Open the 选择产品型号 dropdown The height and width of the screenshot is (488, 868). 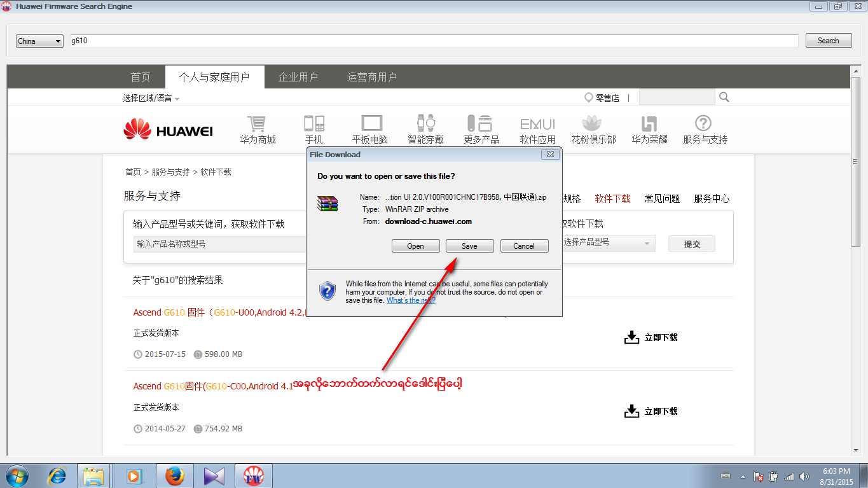[607, 242]
